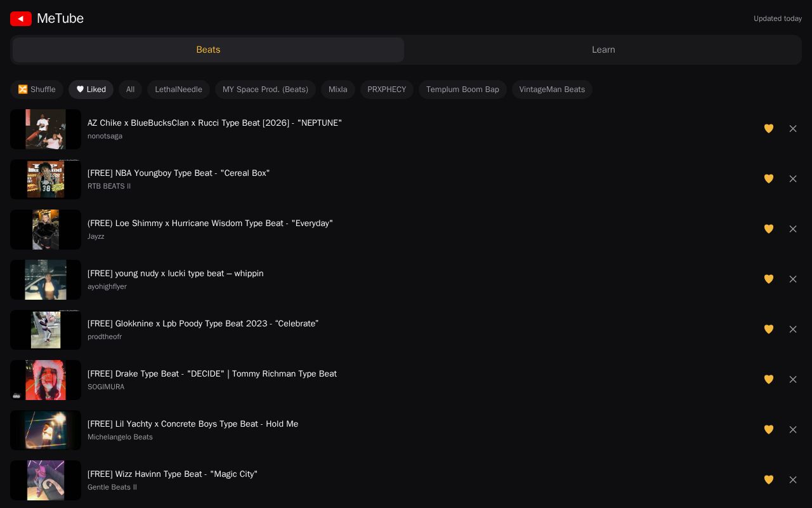The height and width of the screenshot is (508, 812).
Task: Open the whippin beat thumbnail
Action: pos(46,279)
